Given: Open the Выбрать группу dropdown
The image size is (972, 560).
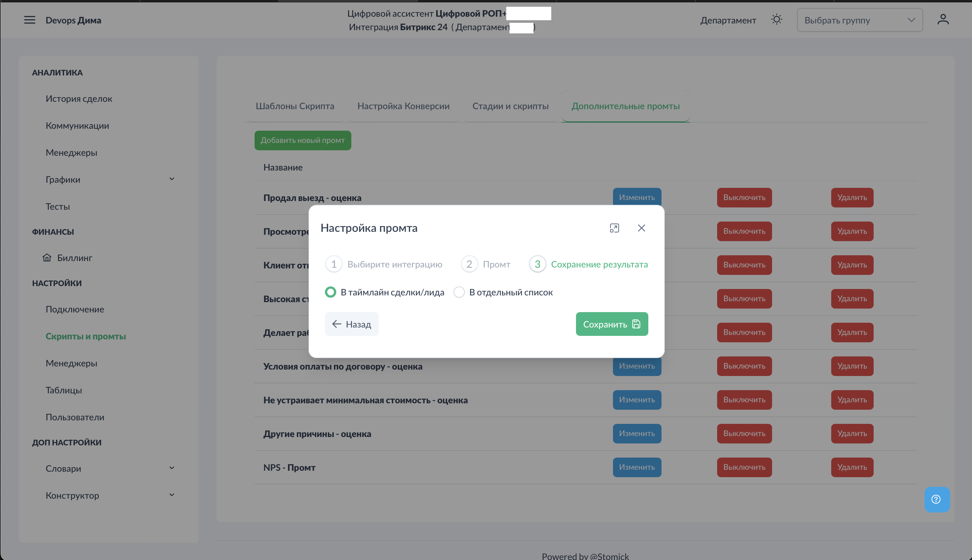Looking at the screenshot, I should tap(859, 20).
